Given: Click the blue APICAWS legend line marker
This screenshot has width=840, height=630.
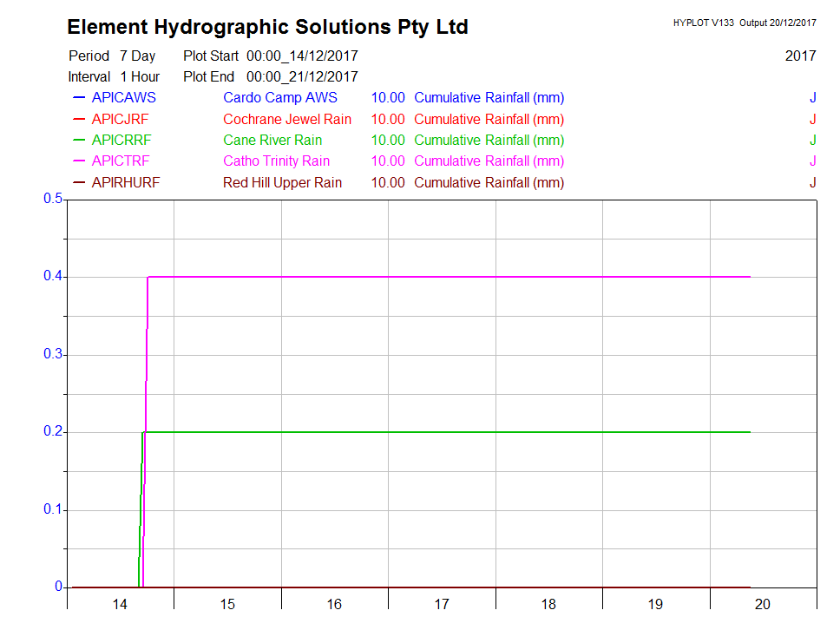Looking at the screenshot, I should pyautogui.click(x=79, y=98).
